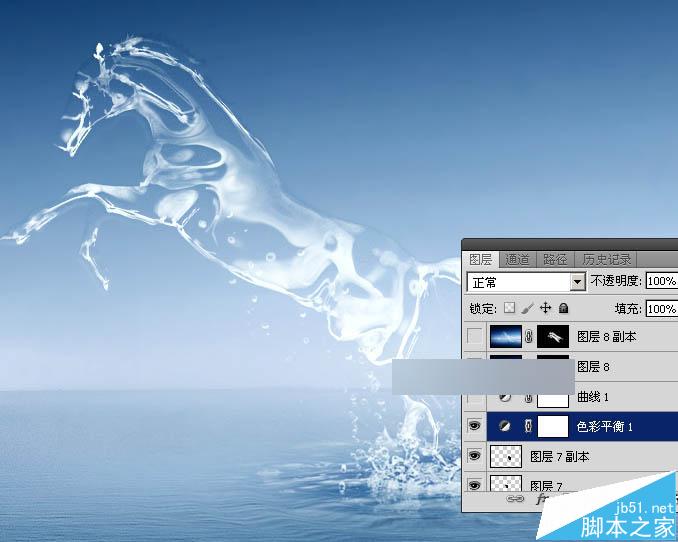Click adjustment icon on 色彩平衡 1 layer
The height and width of the screenshot is (542, 678).
(x=504, y=426)
